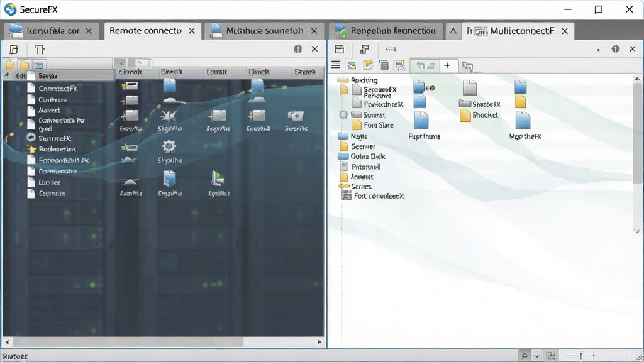Select the Pntonavil document entry

[360, 167]
